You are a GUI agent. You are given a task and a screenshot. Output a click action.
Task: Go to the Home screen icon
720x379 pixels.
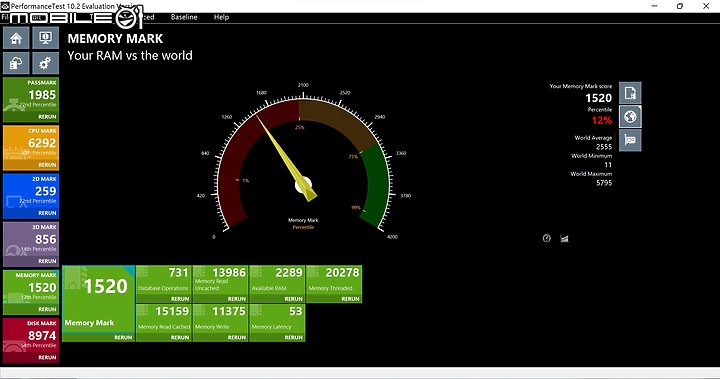16,38
